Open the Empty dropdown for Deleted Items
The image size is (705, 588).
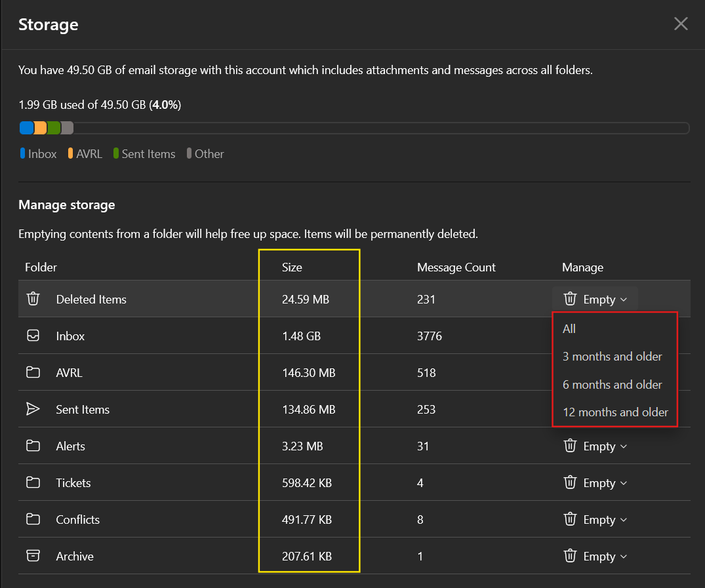pyautogui.click(x=595, y=299)
